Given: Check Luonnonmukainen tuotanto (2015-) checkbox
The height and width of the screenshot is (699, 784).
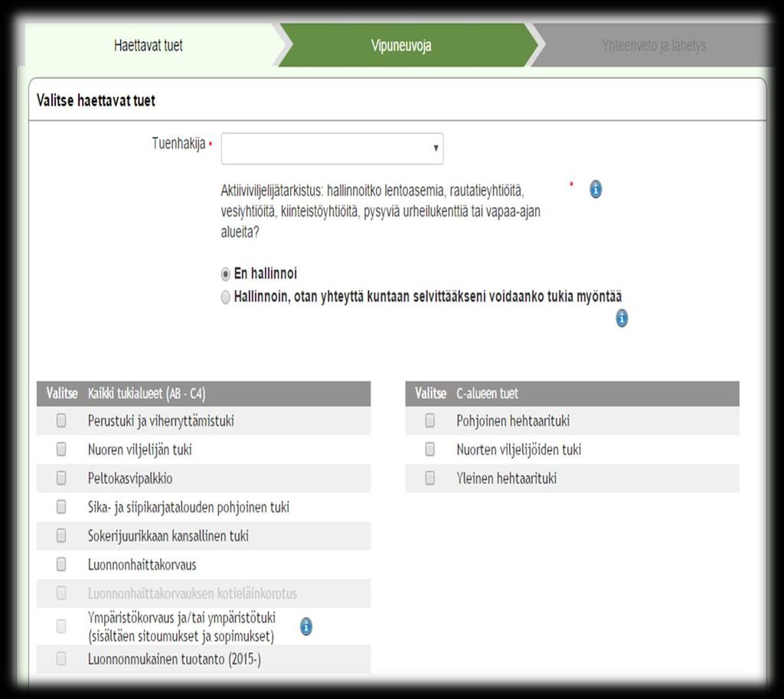Looking at the screenshot, I should pyautogui.click(x=61, y=658).
